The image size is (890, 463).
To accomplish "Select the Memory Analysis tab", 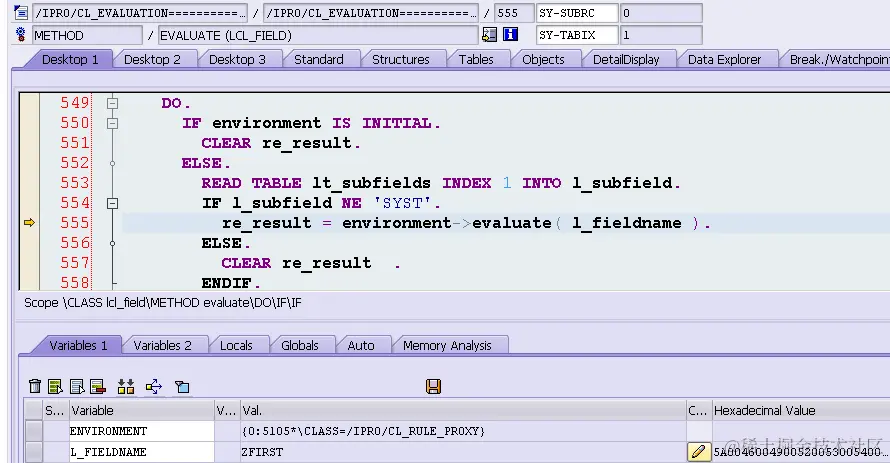I will coord(447,346).
